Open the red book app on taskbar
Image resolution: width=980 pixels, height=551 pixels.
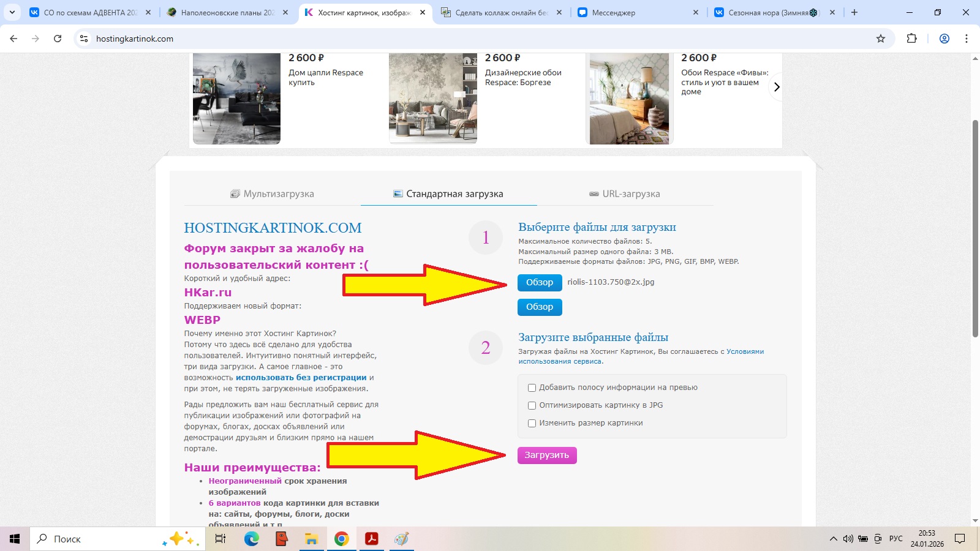tap(282, 539)
